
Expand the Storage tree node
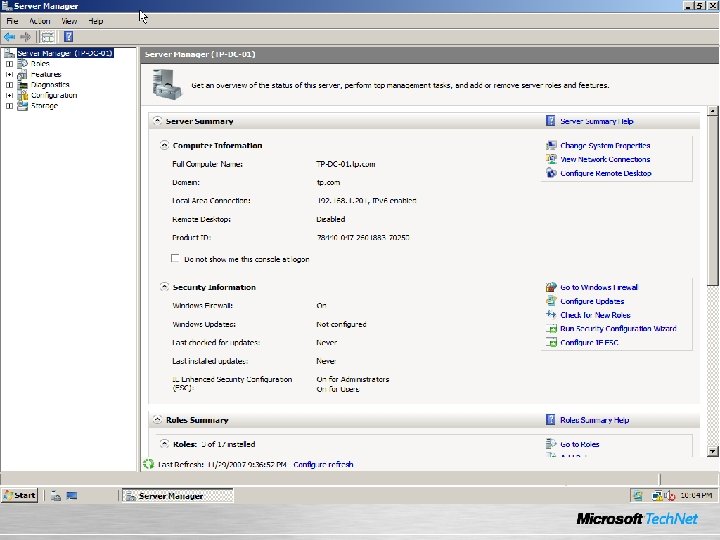(9, 106)
